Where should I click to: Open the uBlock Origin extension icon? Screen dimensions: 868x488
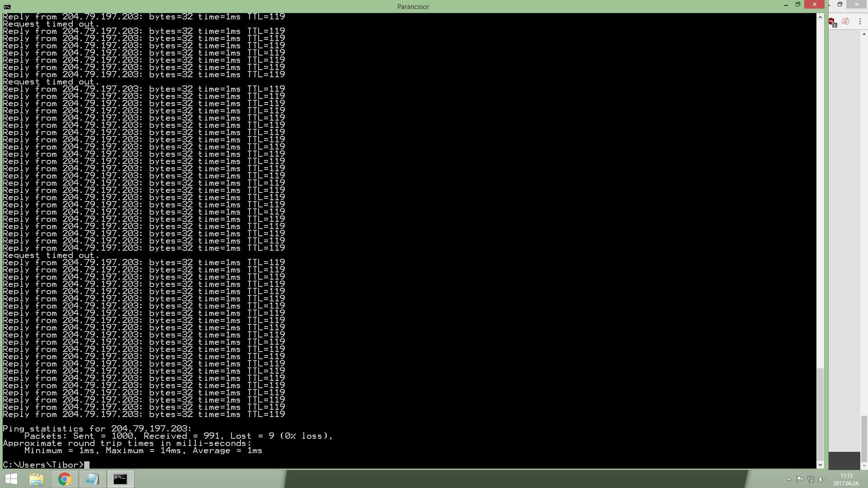832,22
